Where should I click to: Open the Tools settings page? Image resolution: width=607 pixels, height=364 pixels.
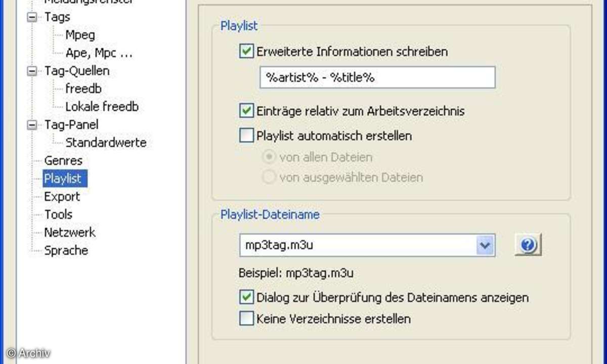click(x=58, y=214)
